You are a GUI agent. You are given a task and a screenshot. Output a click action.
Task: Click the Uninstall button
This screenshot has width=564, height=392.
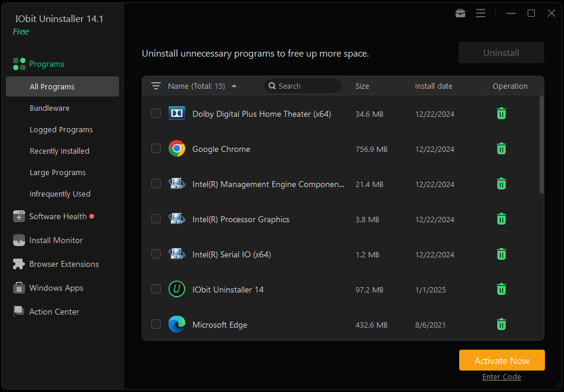501,52
